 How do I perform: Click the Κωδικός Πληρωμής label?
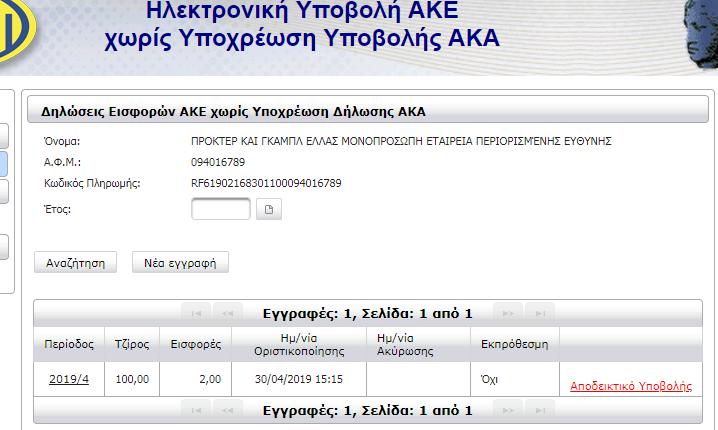[x=92, y=183]
